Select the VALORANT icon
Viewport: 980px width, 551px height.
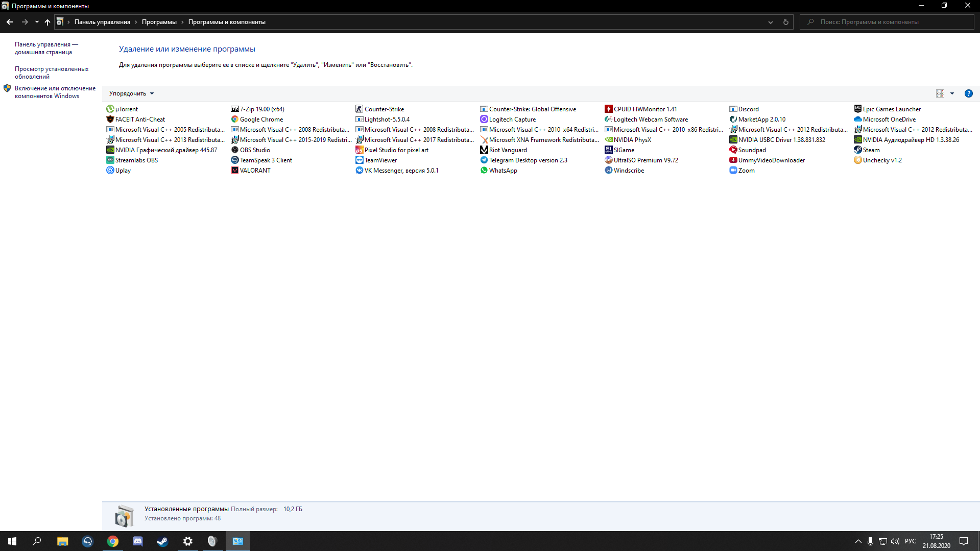pos(234,171)
